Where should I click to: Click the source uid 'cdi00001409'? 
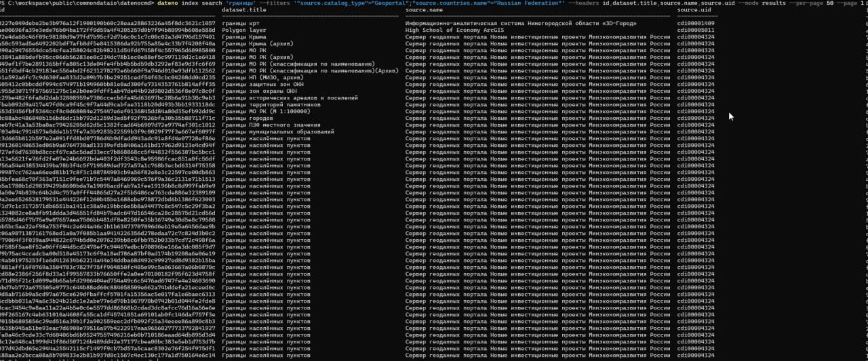(x=696, y=24)
